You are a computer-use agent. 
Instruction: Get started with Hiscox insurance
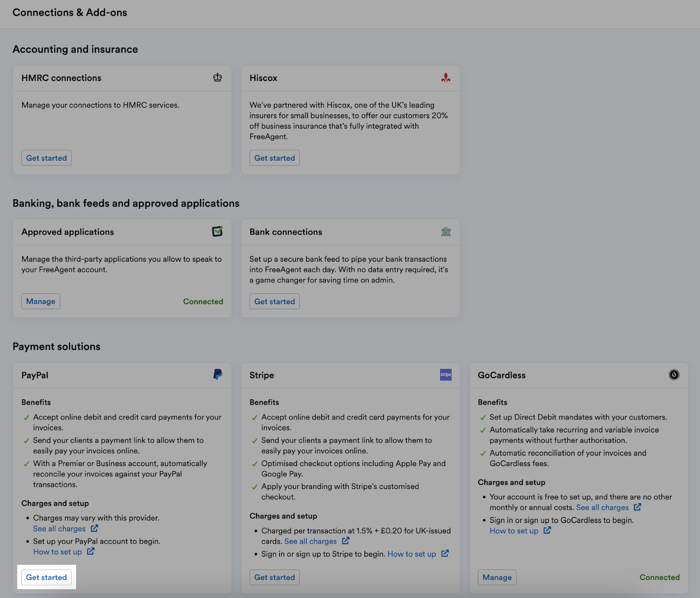275,158
